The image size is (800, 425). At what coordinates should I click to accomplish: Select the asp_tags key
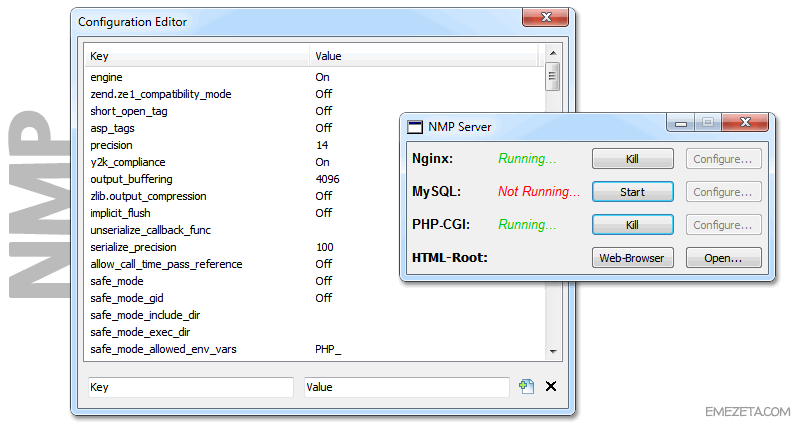(112, 128)
